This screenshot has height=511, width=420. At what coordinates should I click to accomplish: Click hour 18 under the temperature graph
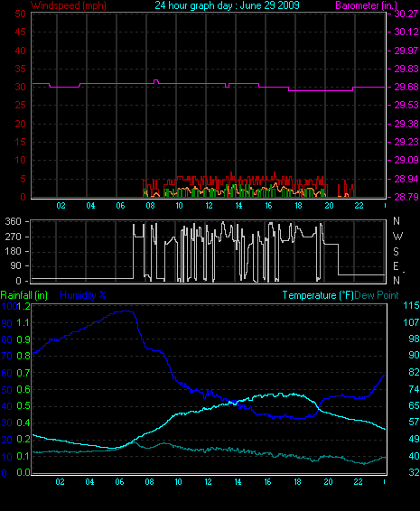tap(298, 482)
